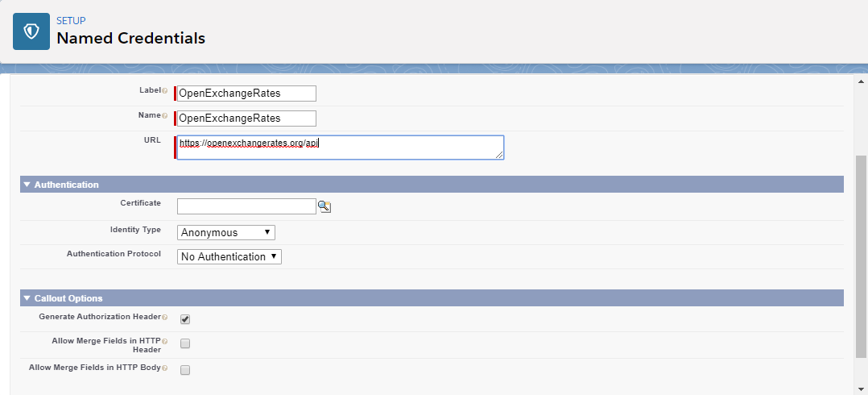
Task: Click help icon beside Name field
Action: coord(165,116)
